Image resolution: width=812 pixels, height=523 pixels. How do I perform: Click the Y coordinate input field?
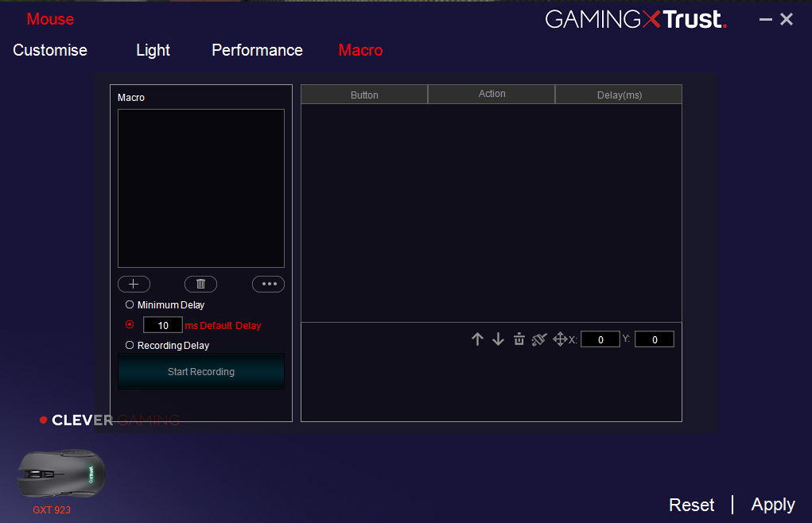point(655,339)
